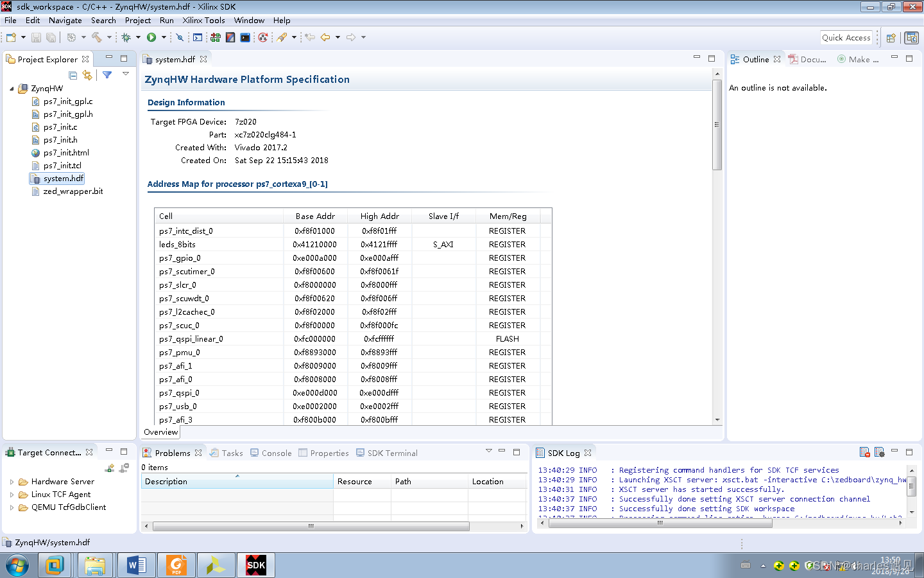
Task: Click the Project Explorer filter funnel icon
Action: [107, 75]
